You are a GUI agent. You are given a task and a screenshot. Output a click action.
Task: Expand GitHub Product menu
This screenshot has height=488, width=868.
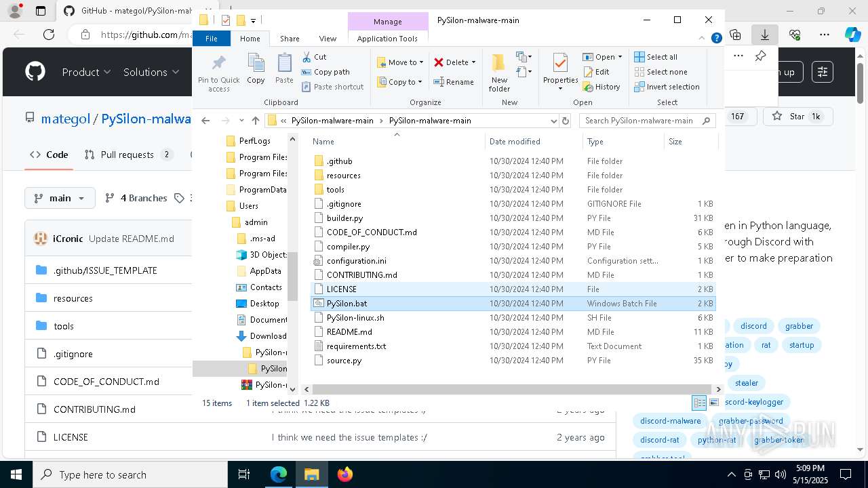point(86,72)
